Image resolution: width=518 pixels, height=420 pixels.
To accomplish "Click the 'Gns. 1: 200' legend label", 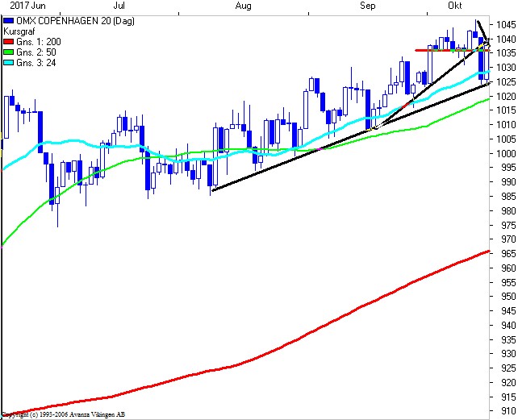I will tap(39, 42).
